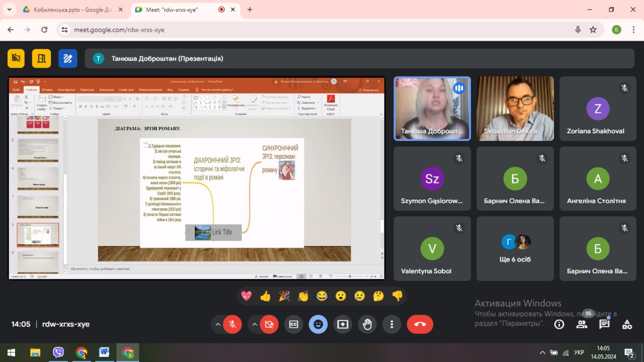Open the chat panel icon
This screenshot has width=644, height=362.
[x=604, y=324]
